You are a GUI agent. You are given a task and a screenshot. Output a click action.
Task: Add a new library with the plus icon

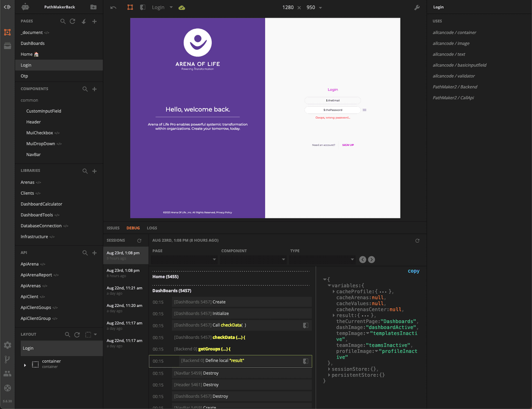tap(95, 171)
